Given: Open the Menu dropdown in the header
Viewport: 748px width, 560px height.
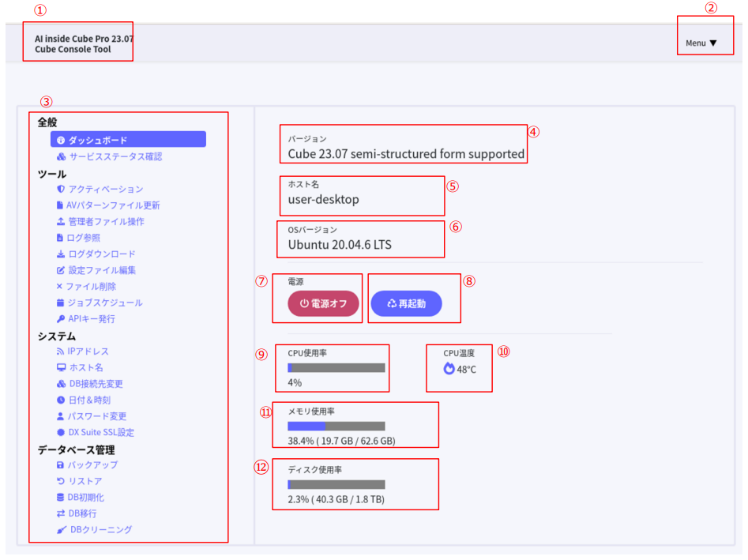Looking at the screenshot, I should (701, 43).
